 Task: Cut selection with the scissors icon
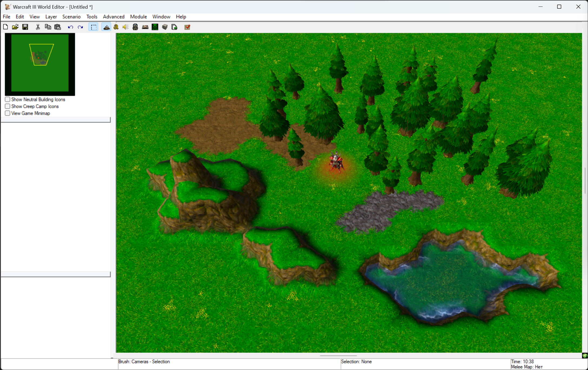(38, 27)
